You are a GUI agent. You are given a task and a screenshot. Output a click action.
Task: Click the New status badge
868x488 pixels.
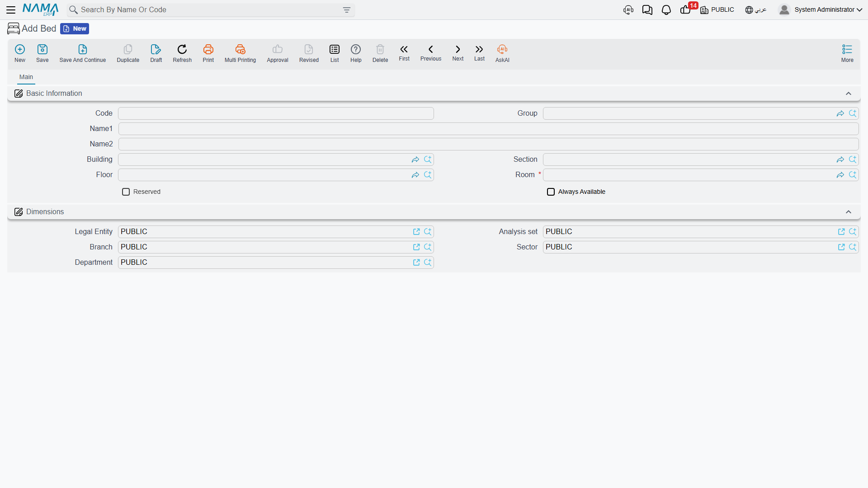point(75,29)
